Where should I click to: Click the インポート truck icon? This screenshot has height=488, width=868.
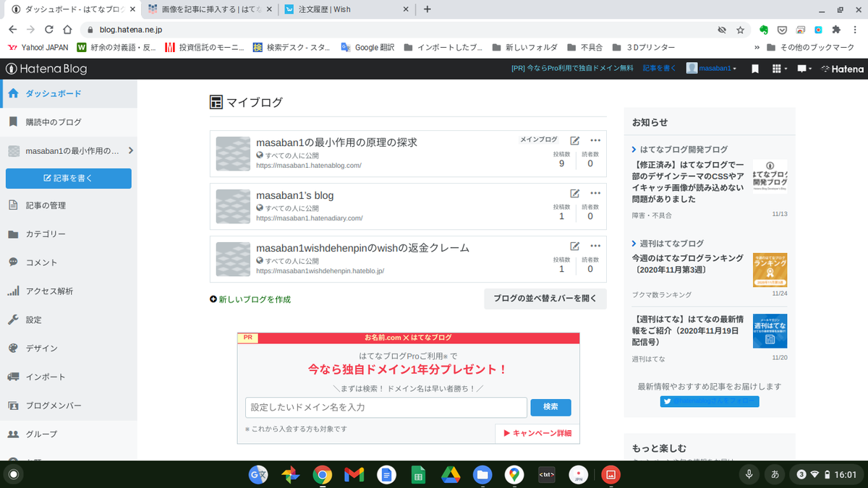tap(13, 377)
